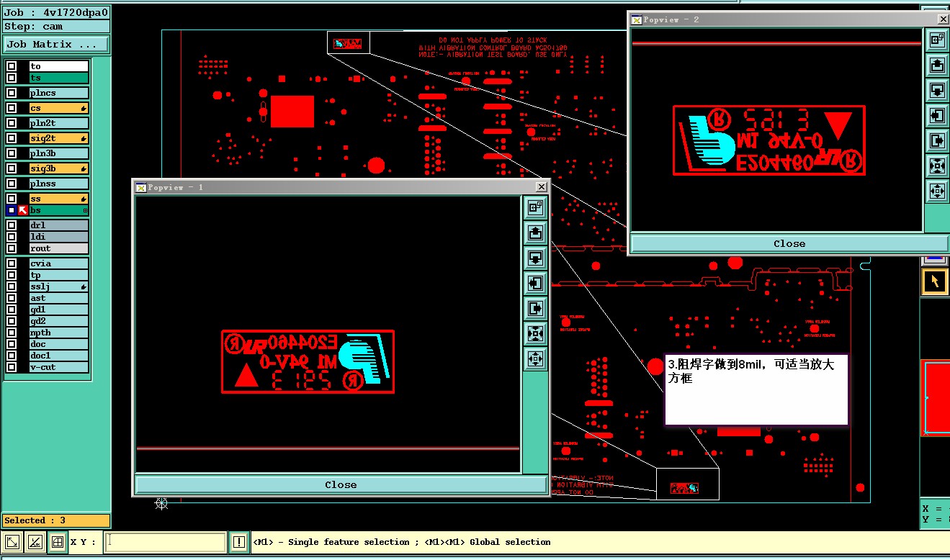950x560 pixels.
Task: Select the doc layer name
Action: (58, 344)
